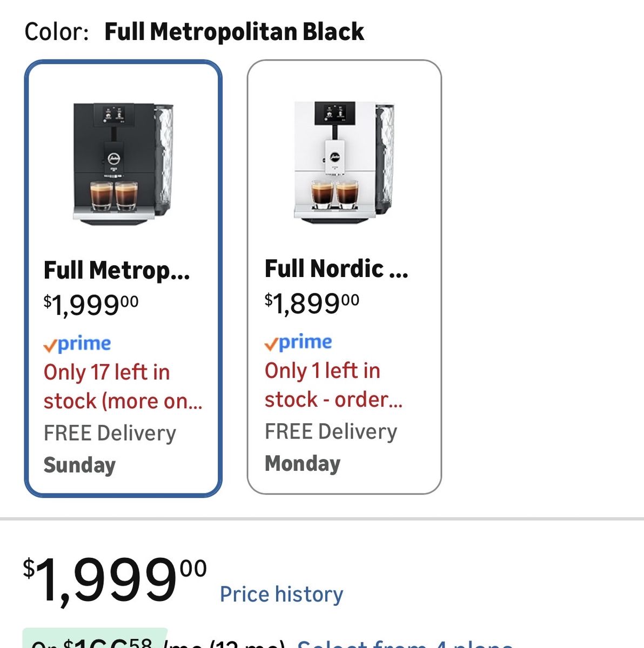Click the $1,999.00 price in the black variant card

[91, 305]
